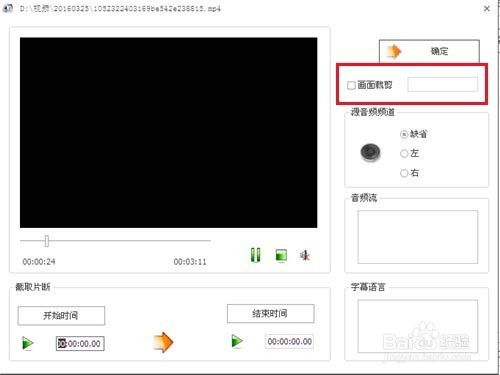The width and height of the screenshot is (500, 375).
Task: Click the crop size field beside 画面裁剪
Action: (x=442, y=84)
